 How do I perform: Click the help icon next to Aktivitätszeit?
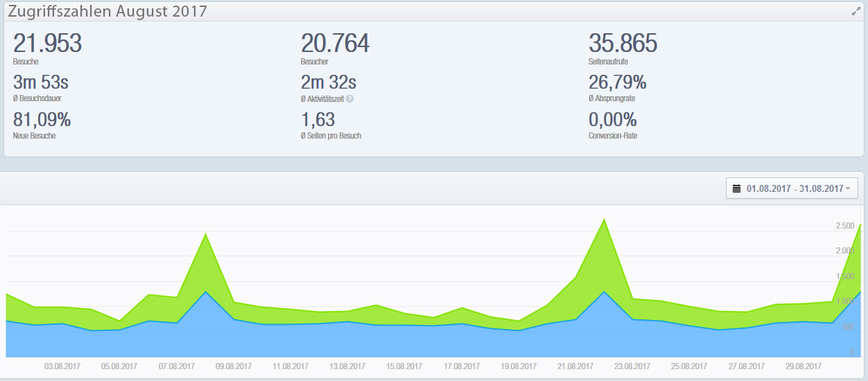[x=350, y=99]
